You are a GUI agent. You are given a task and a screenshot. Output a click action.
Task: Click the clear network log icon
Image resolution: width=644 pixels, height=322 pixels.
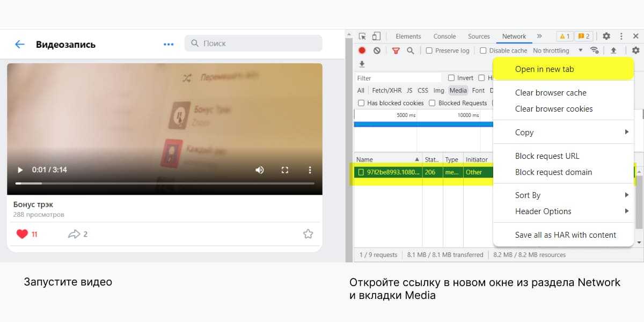[x=377, y=50]
